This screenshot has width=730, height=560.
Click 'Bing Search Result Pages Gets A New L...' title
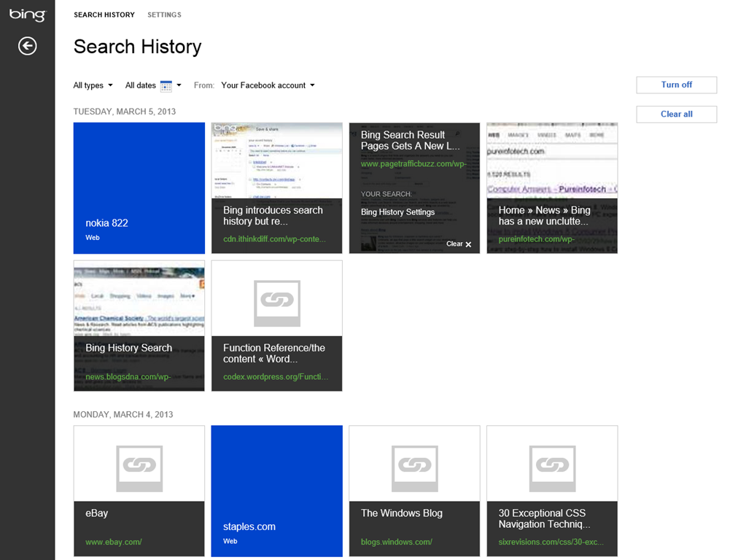tap(410, 140)
